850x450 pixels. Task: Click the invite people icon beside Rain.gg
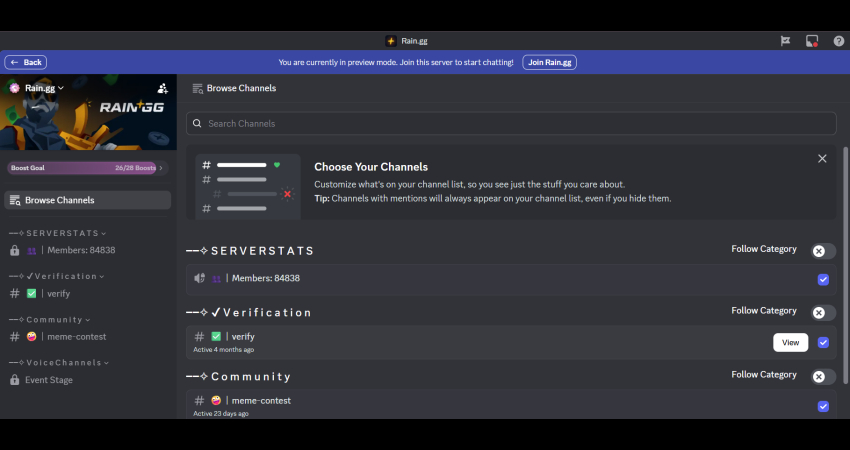(163, 88)
